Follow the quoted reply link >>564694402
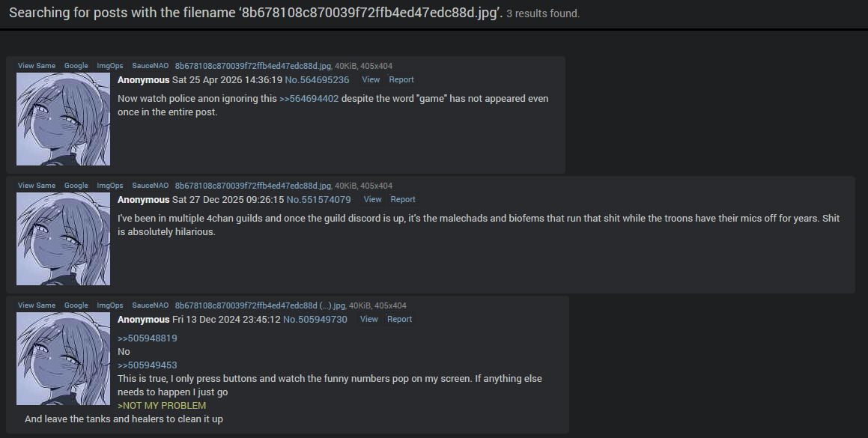 309,99
